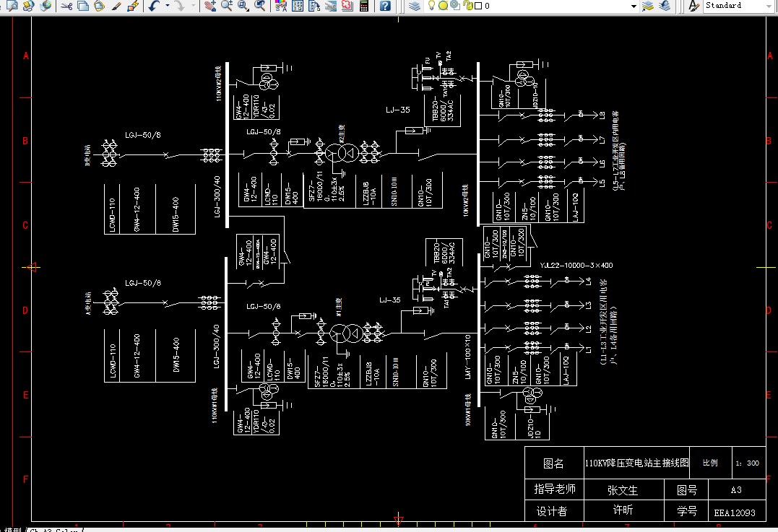
Task: Select the 设计者 label text
Action: (x=552, y=511)
